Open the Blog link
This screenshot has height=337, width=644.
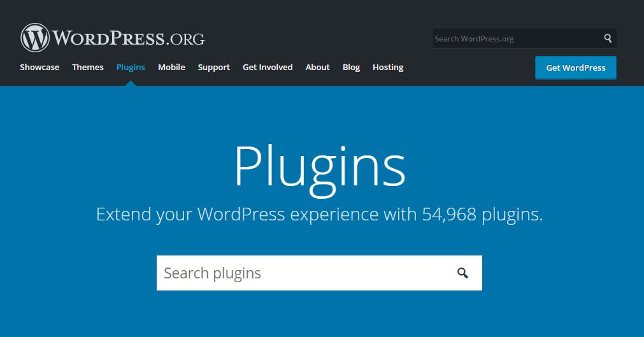(351, 68)
